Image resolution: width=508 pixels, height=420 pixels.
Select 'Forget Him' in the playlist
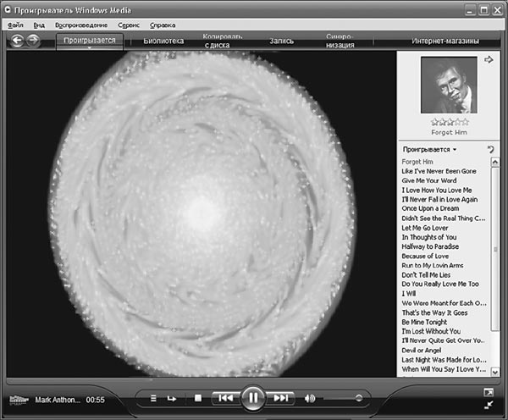coord(417,162)
